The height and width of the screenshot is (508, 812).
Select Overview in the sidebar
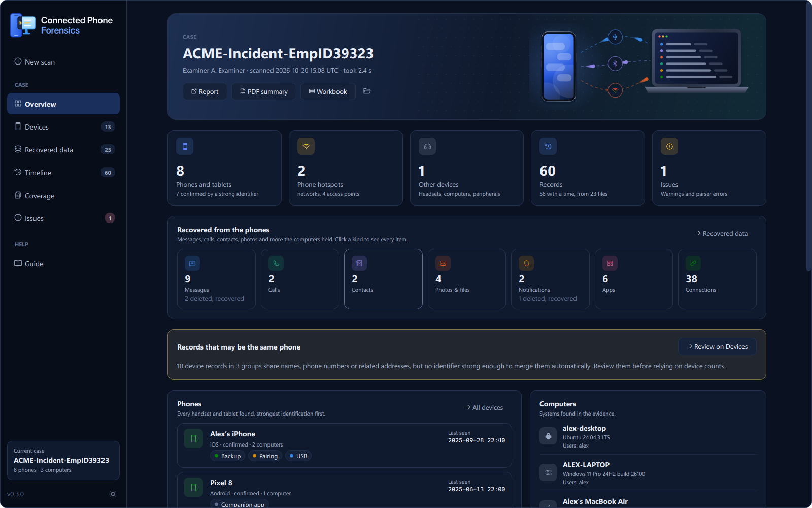pyautogui.click(x=63, y=104)
